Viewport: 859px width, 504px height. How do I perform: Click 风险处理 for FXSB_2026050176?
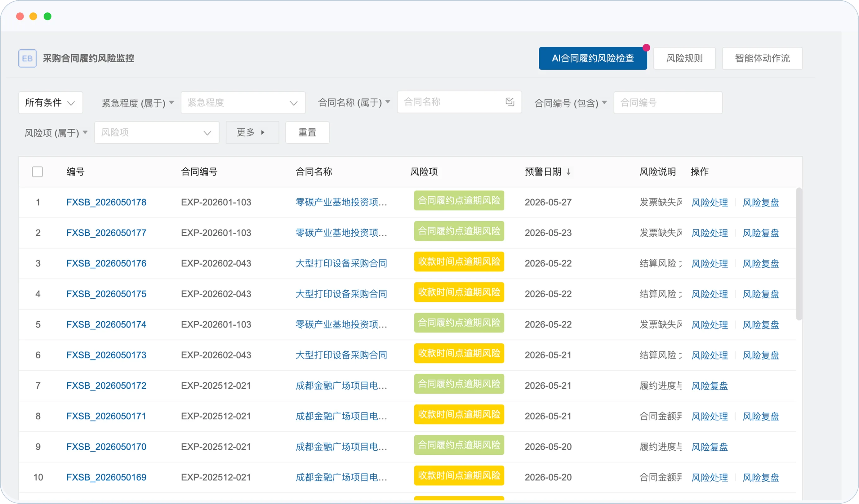tap(710, 264)
